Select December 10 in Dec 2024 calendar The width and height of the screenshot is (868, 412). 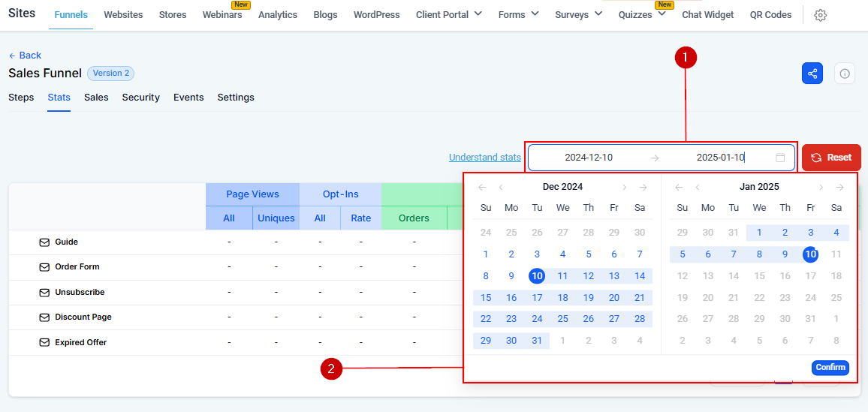tap(537, 276)
